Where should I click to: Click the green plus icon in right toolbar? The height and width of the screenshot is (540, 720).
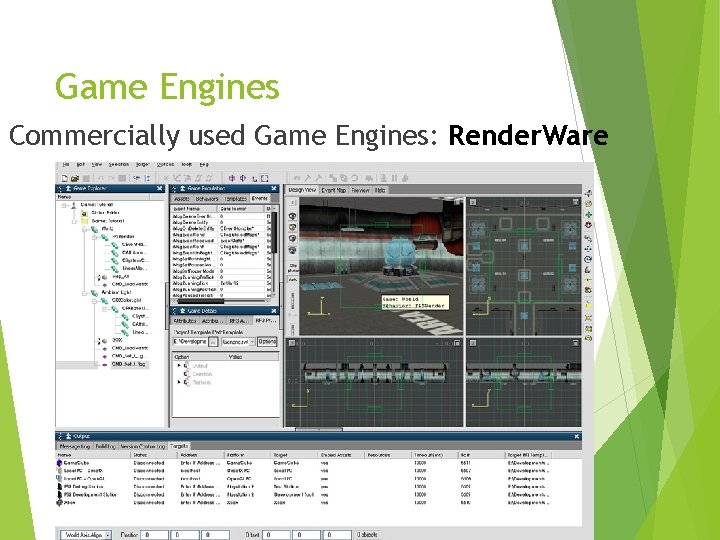(588, 214)
